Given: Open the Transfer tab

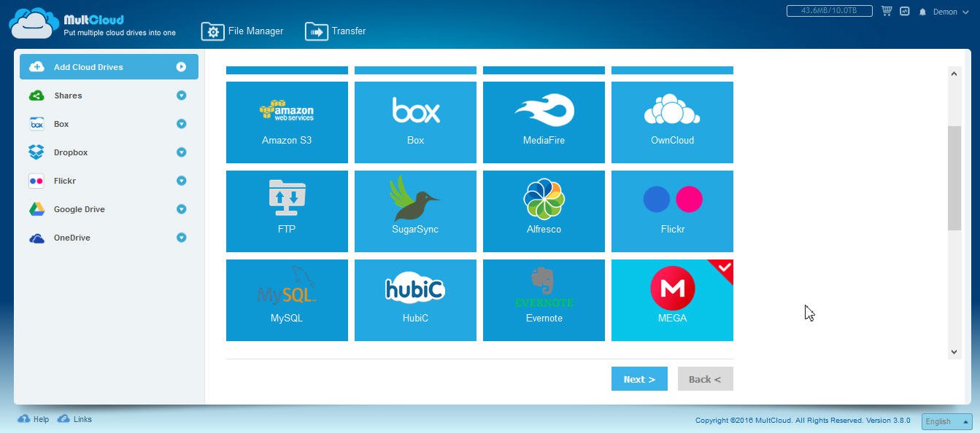Looking at the screenshot, I should (336, 31).
